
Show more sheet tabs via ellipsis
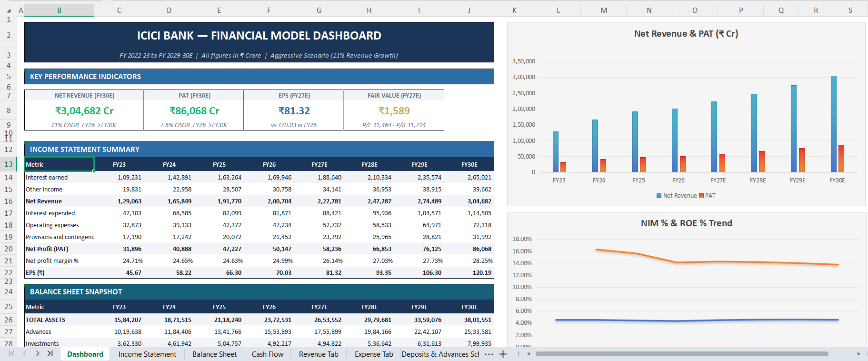click(x=489, y=354)
